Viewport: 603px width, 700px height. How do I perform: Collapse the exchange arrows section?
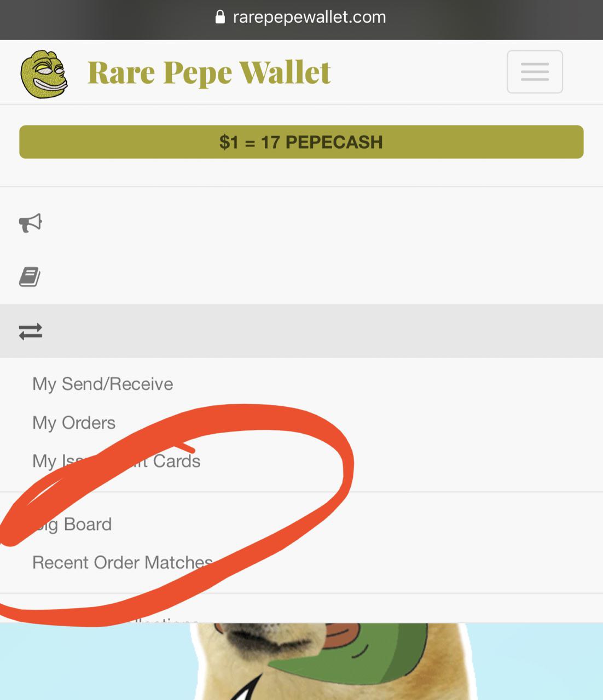[x=301, y=331]
